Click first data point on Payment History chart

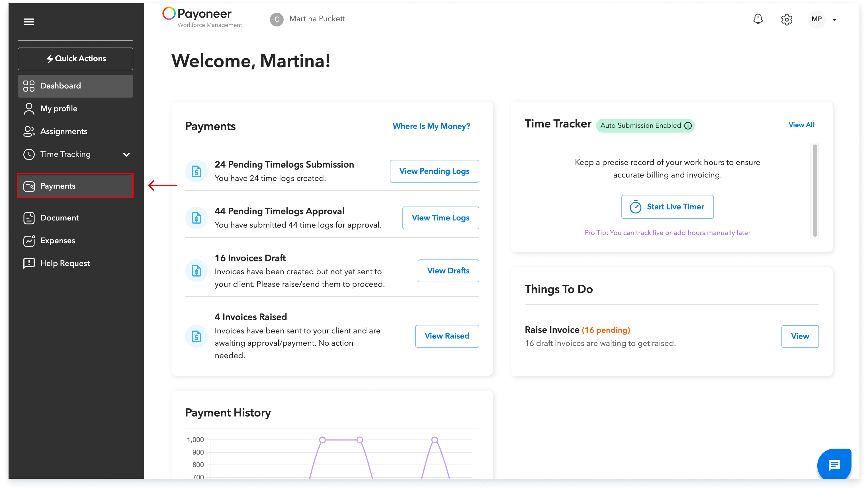(x=322, y=440)
